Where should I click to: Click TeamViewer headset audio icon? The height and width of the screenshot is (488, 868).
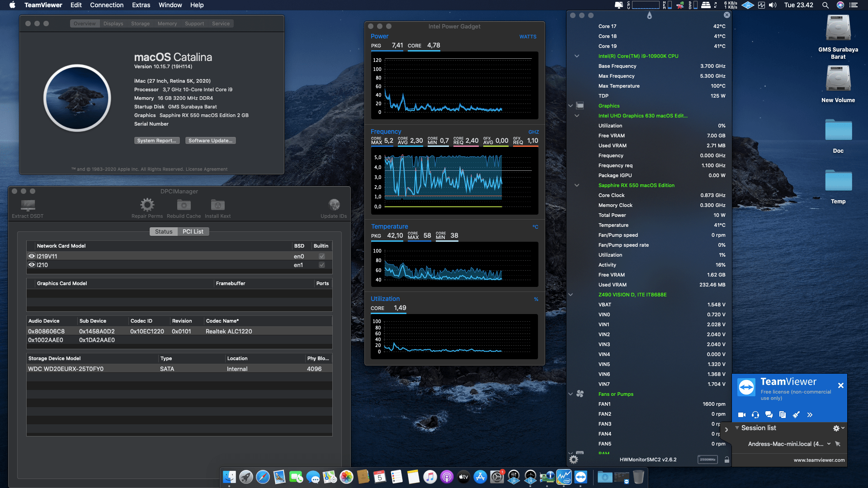755,415
